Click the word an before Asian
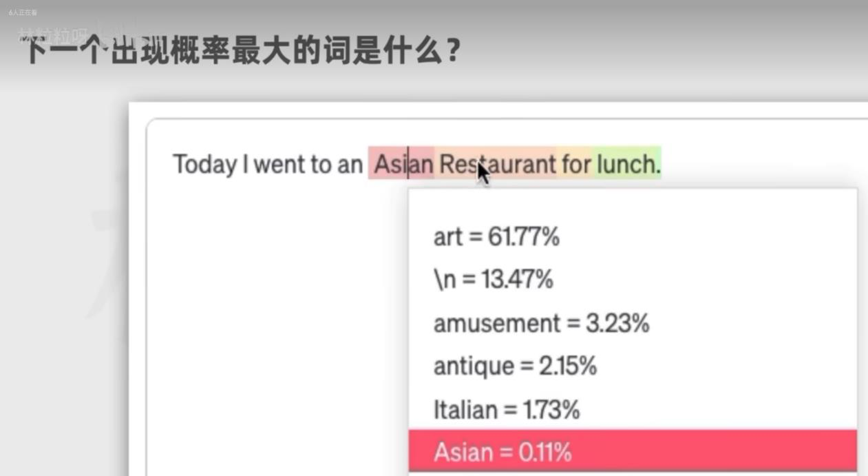The width and height of the screenshot is (868, 476). pyautogui.click(x=350, y=164)
